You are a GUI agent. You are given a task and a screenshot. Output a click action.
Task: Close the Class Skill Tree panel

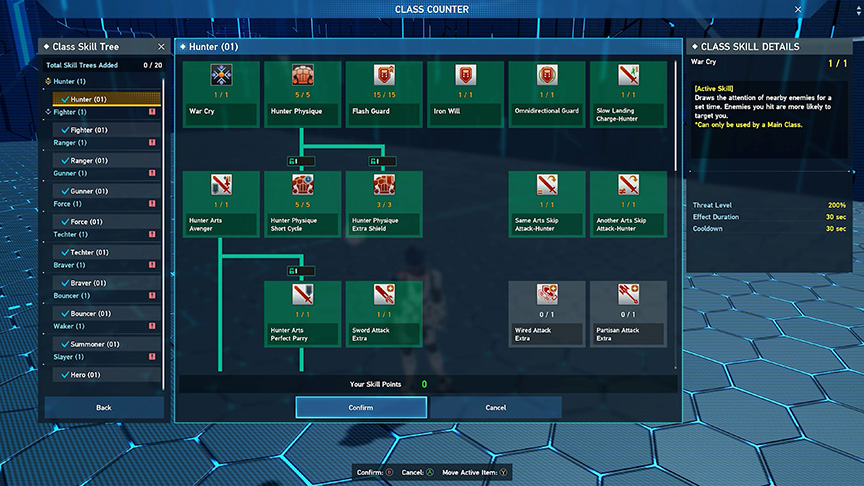(161, 46)
